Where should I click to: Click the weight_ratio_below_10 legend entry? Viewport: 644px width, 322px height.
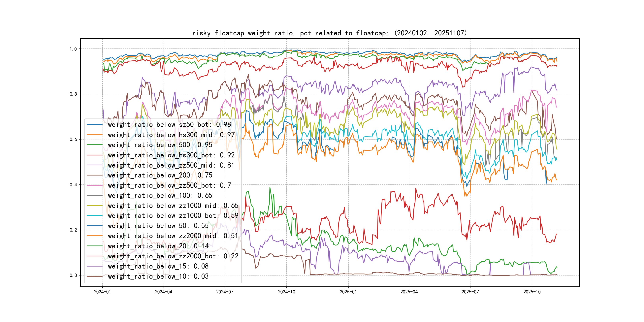click(x=158, y=276)
